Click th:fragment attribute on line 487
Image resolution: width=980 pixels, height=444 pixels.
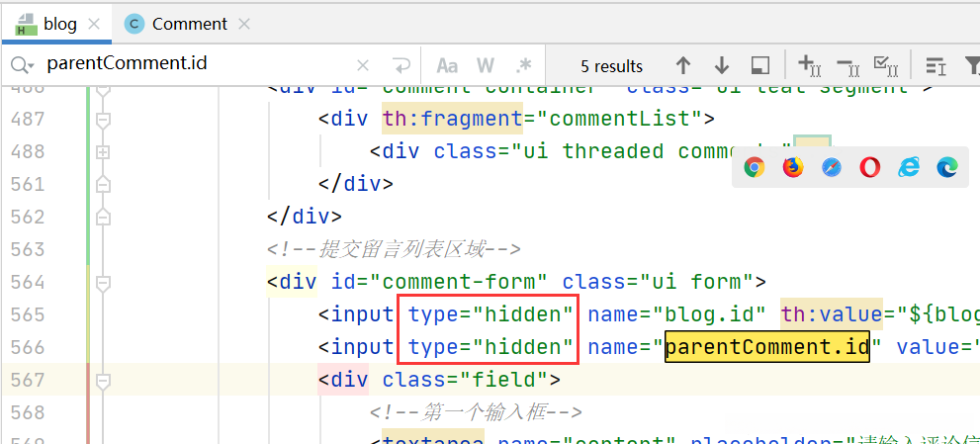click(452, 119)
